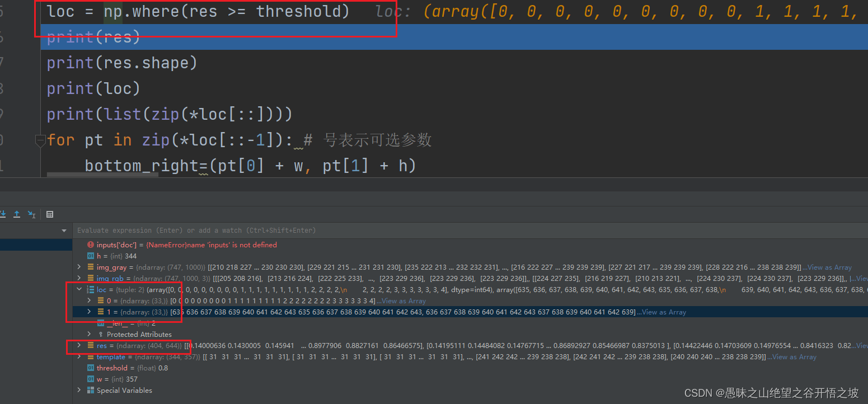Click the float type icon beside threshold
The image size is (868, 404).
(x=91, y=368)
